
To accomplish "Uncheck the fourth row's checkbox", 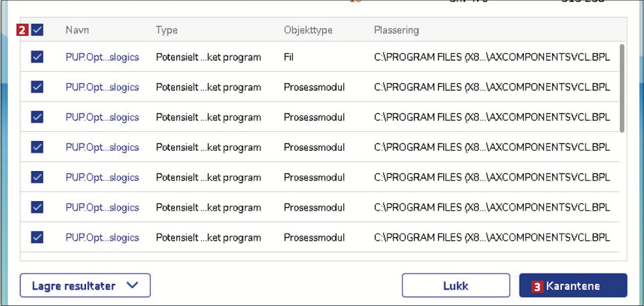I will pyautogui.click(x=37, y=147).
